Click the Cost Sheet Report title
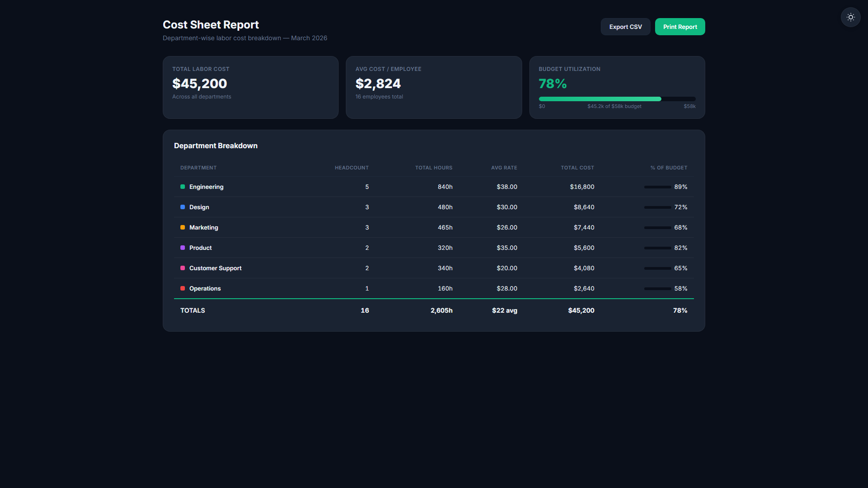The width and height of the screenshot is (868, 488). click(x=211, y=25)
